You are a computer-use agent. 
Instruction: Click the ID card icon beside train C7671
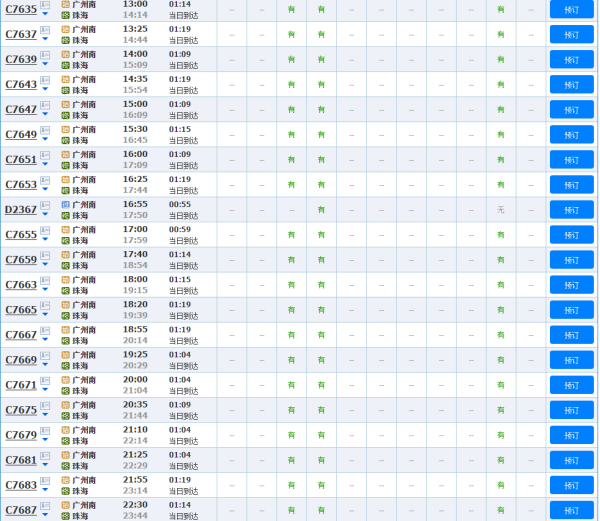(45, 380)
